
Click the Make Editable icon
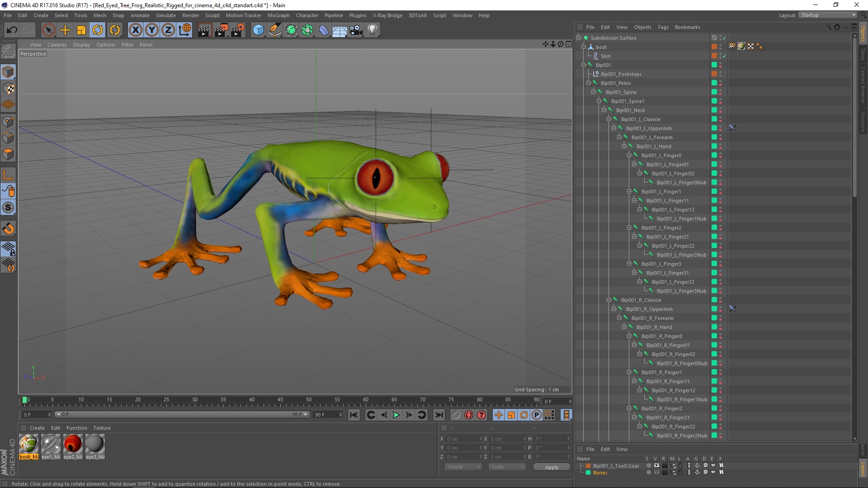[x=8, y=52]
